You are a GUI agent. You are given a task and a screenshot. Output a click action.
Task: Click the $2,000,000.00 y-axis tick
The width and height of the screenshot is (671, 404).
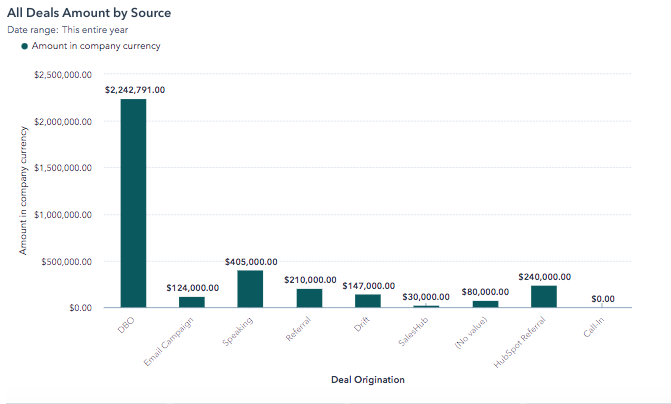pos(63,122)
